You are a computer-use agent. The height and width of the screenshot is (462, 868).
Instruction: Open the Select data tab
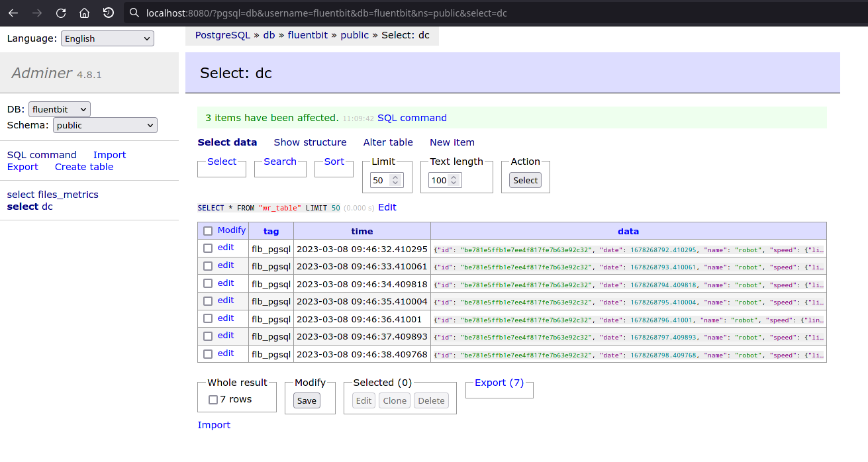point(227,142)
